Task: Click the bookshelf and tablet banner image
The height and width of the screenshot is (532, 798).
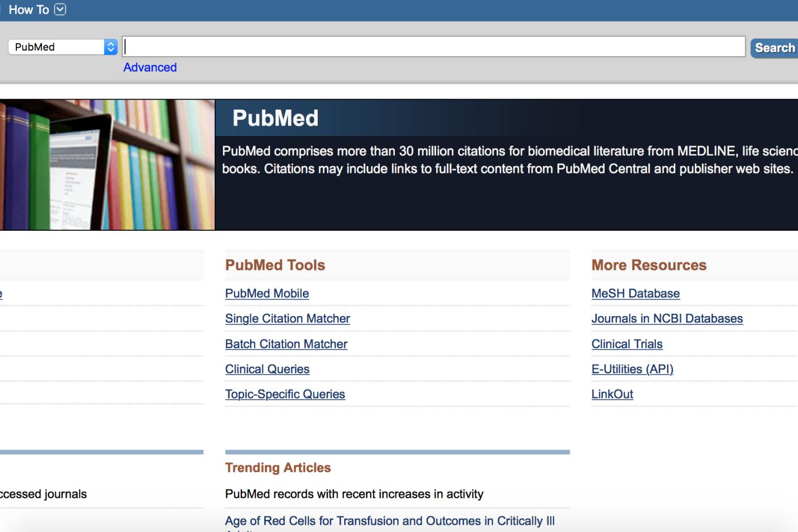Action: point(107,165)
